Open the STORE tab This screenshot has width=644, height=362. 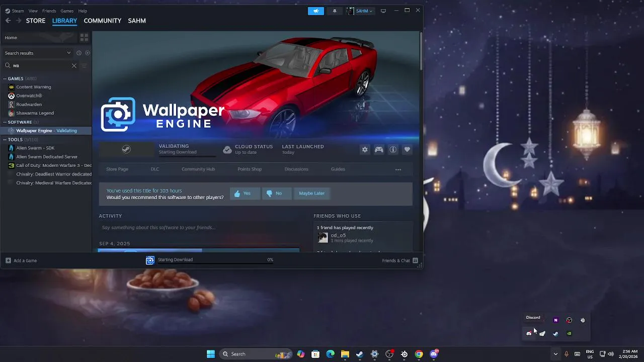point(36,21)
